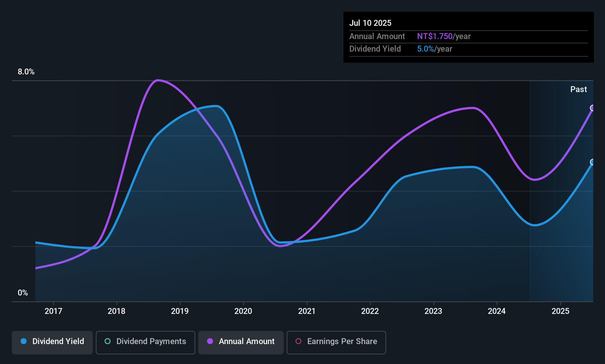Screen dimensions: 605x364
Task: Click the 2021 x-axis label
Action: [307, 311]
